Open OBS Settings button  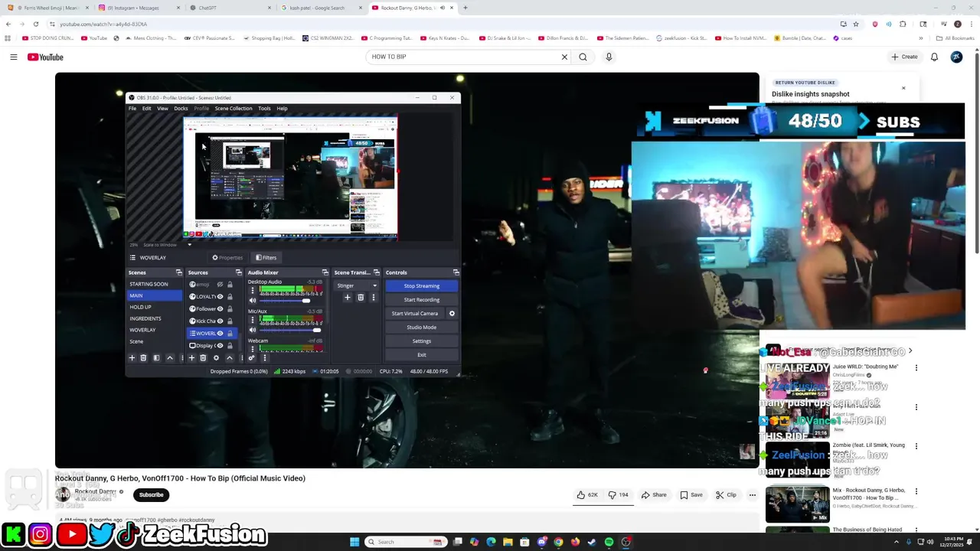[x=421, y=341]
